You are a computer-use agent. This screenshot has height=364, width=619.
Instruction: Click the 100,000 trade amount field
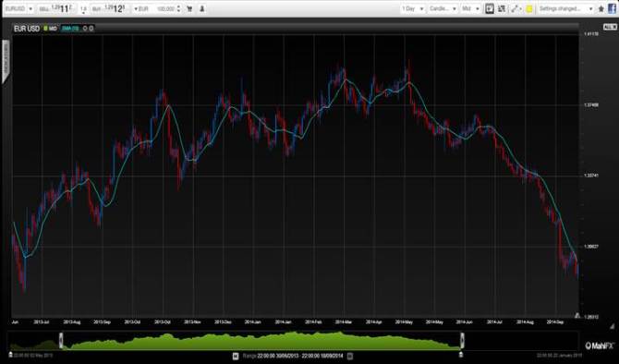pyautogui.click(x=165, y=8)
